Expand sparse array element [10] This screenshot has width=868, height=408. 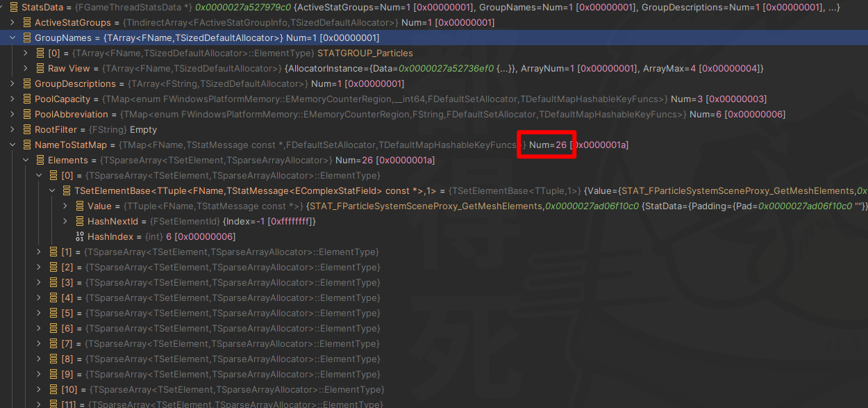(39, 389)
